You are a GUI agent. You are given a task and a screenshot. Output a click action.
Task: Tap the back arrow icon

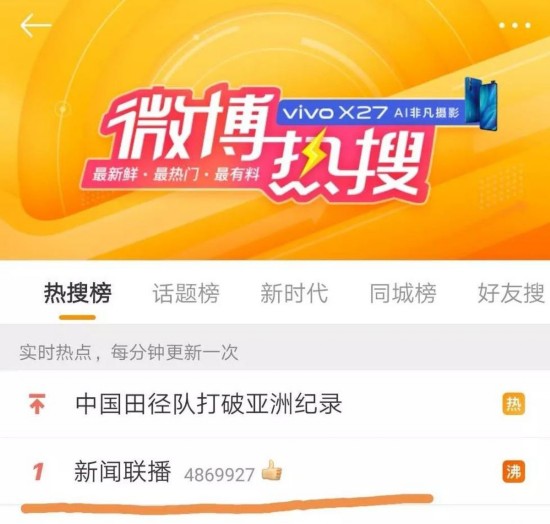[36, 25]
